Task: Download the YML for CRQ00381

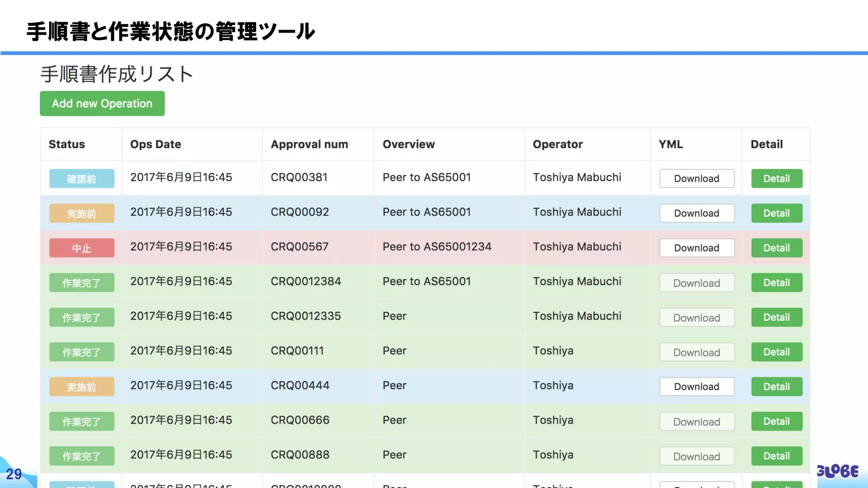Action: point(696,178)
